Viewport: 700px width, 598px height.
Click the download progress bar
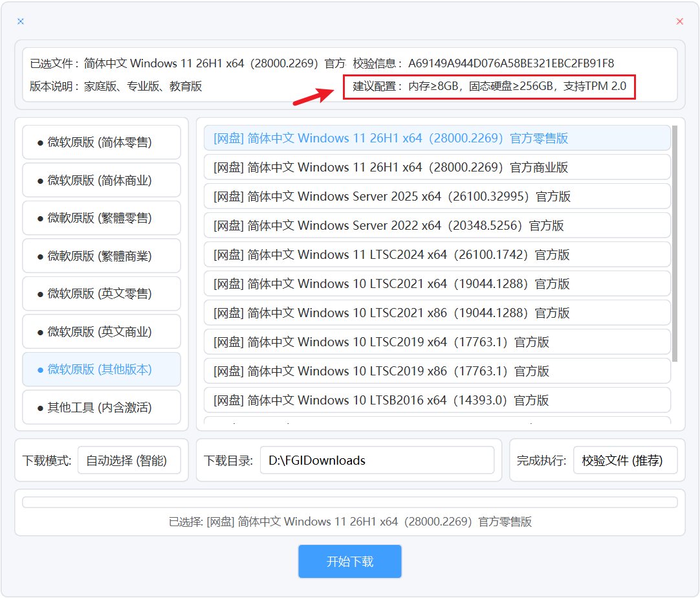point(350,502)
